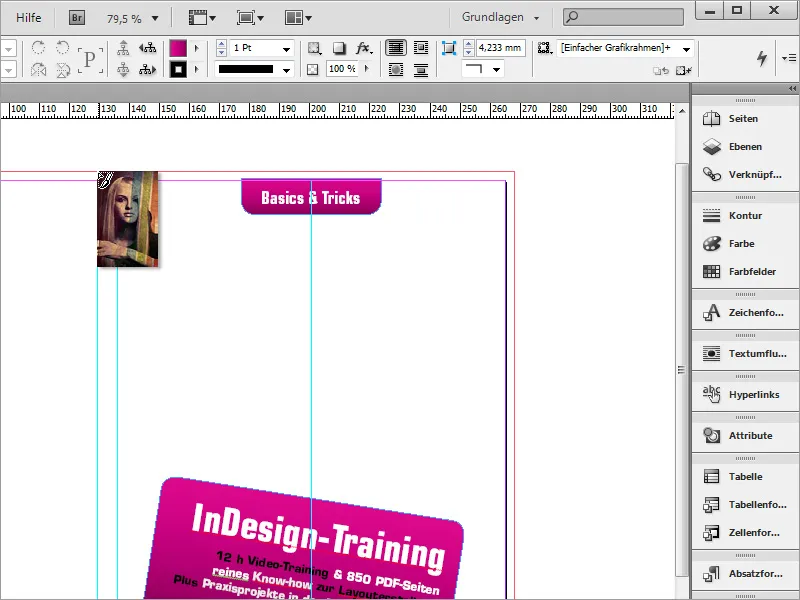800x600 pixels.
Task: Open the Zellenformate panel
Action: point(745,533)
